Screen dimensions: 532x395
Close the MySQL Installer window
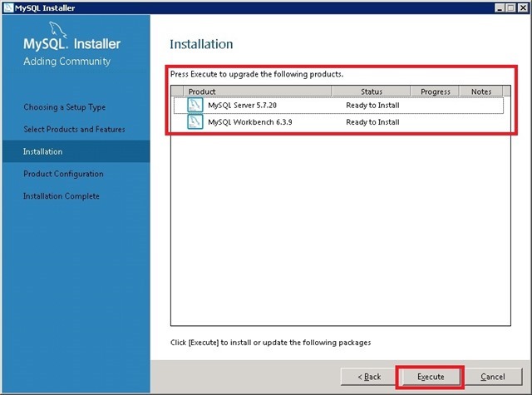[x=523, y=7]
